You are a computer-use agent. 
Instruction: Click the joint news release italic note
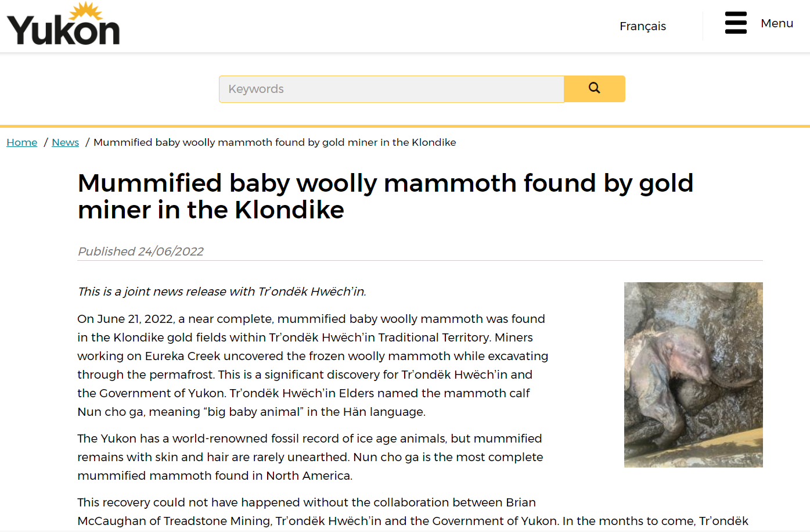pos(222,292)
